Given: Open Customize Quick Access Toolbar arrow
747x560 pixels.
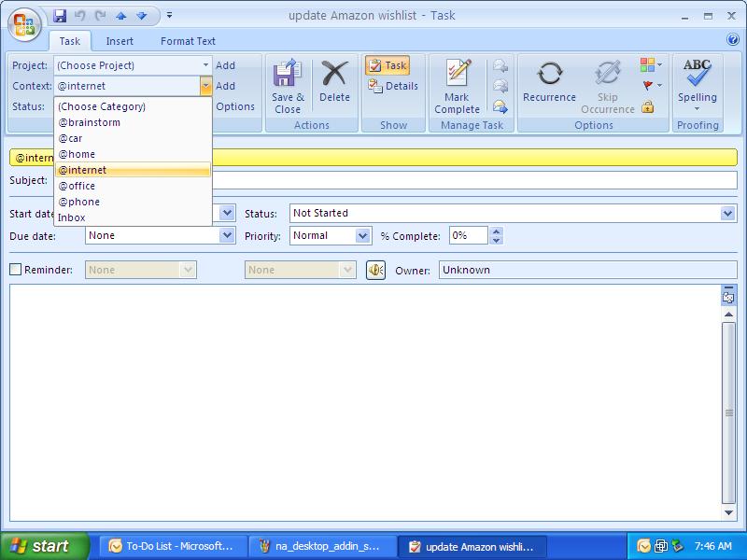Looking at the screenshot, I should [x=169, y=16].
